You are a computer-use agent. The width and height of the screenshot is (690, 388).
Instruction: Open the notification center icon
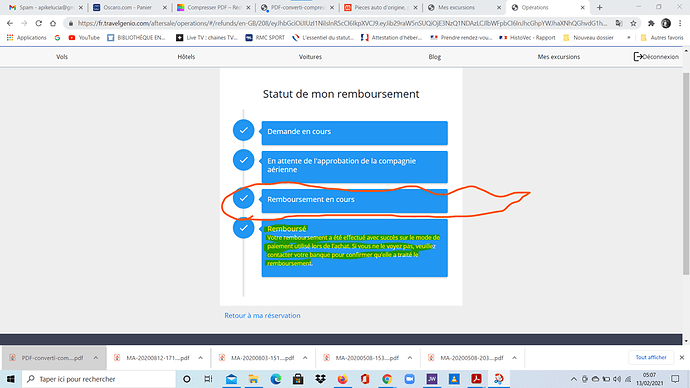pyautogui.click(x=675, y=379)
